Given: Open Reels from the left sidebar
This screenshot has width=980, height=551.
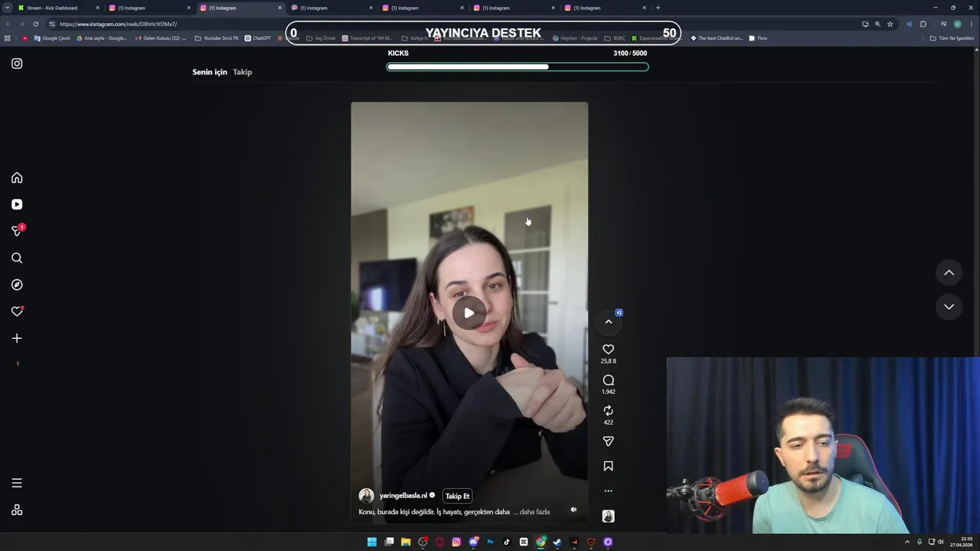Looking at the screenshot, I should coord(17,204).
